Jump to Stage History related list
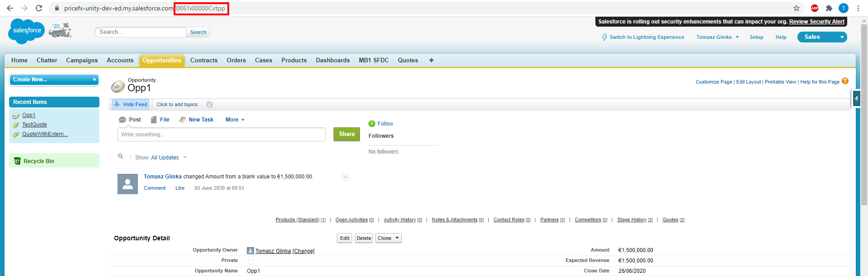Image resolution: width=868 pixels, height=276 pixels. tap(632, 220)
